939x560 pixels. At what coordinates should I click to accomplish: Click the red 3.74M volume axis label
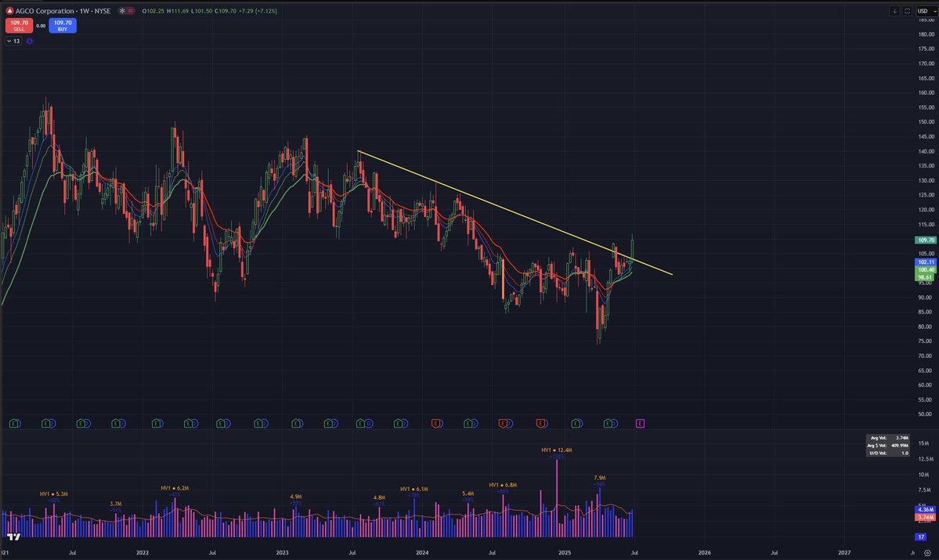(926, 518)
